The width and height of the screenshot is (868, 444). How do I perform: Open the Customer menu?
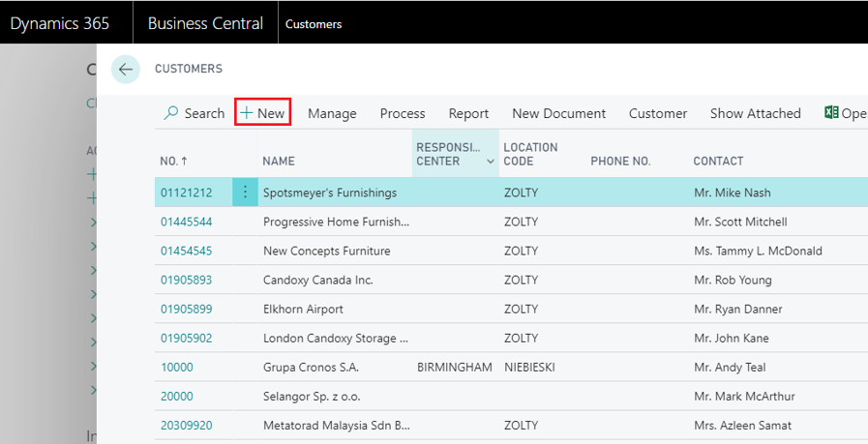(658, 113)
